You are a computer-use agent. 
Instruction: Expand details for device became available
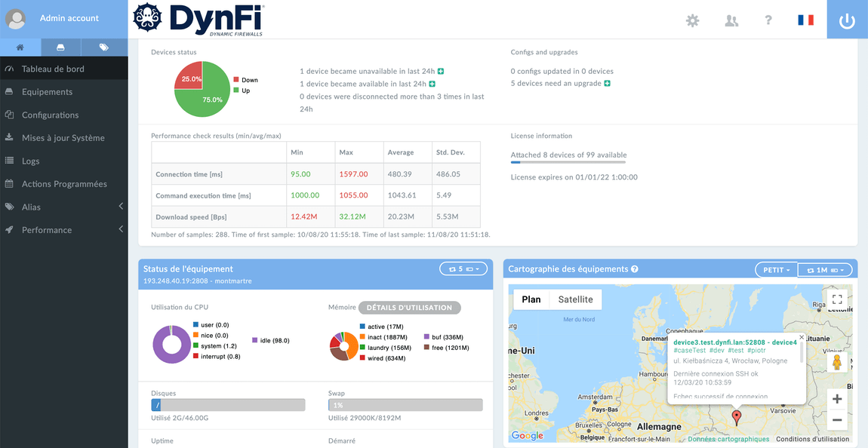coord(432,84)
